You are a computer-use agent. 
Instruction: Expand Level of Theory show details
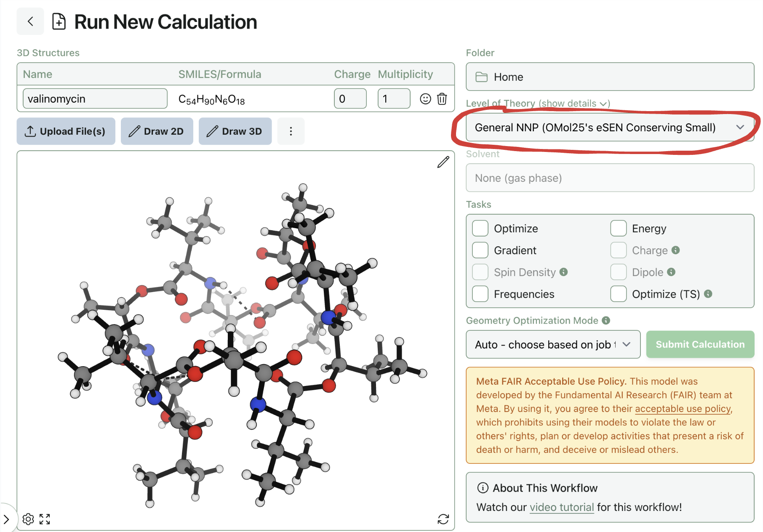(x=574, y=104)
